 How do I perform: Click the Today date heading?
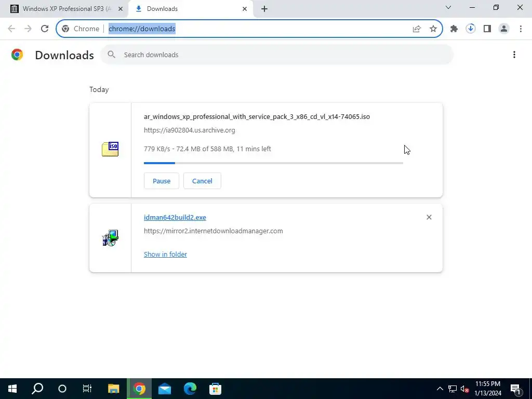[99, 89]
